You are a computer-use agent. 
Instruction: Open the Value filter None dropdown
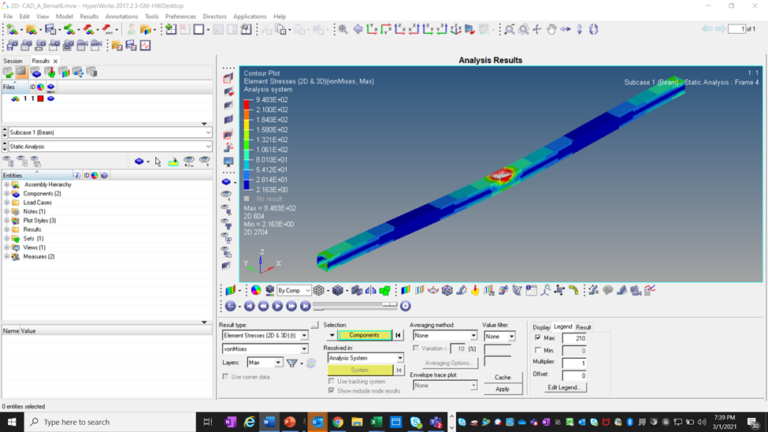[500, 336]
